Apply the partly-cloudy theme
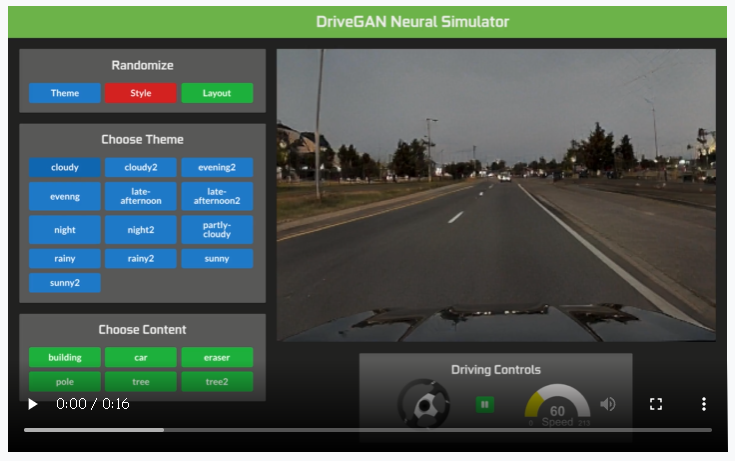The height and width of the screenshot is (461, 735). tap(217, 230)
